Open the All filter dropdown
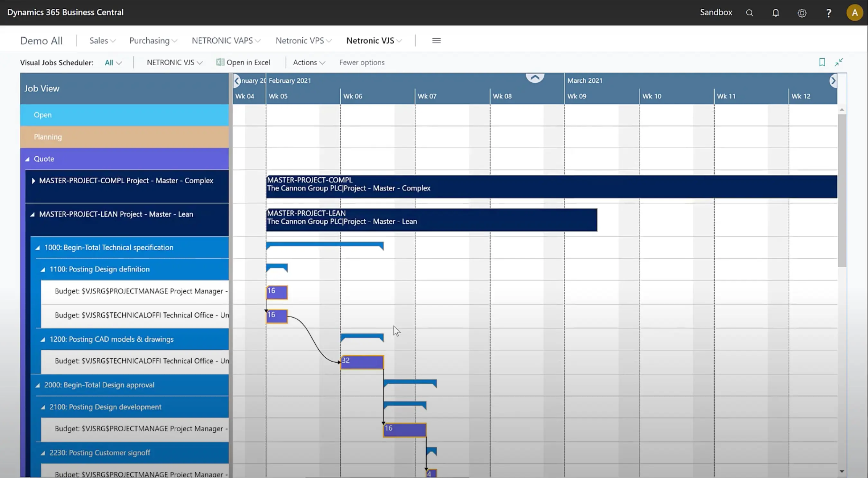 pos(113,62)
